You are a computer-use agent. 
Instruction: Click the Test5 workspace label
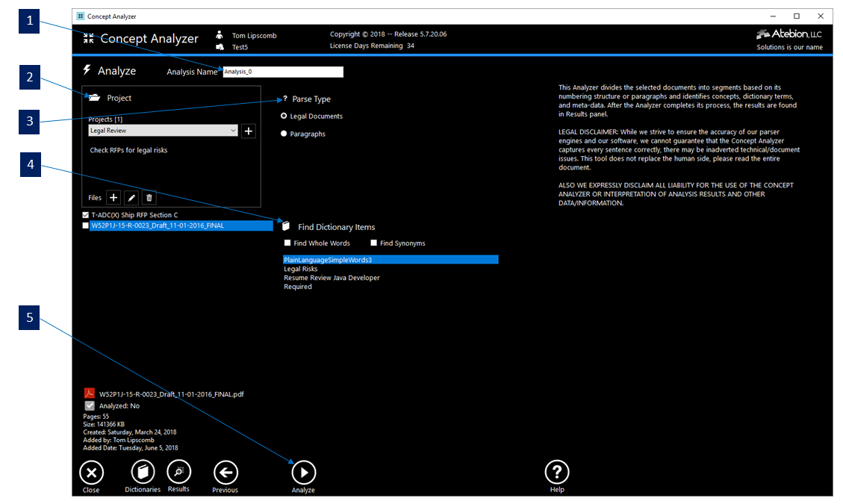(240, 47)
